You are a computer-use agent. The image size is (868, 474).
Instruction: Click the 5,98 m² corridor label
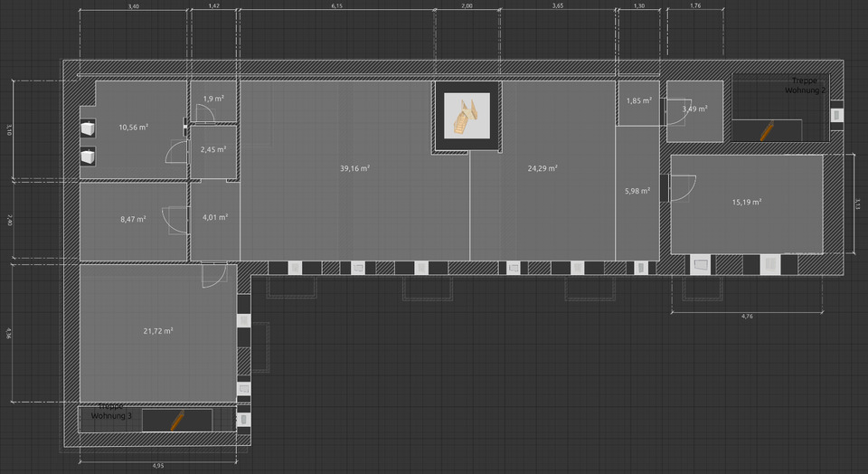637,191
